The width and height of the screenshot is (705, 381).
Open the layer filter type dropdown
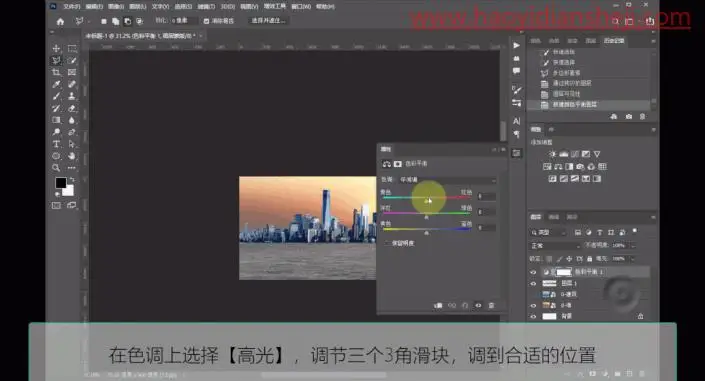(549, 233)
